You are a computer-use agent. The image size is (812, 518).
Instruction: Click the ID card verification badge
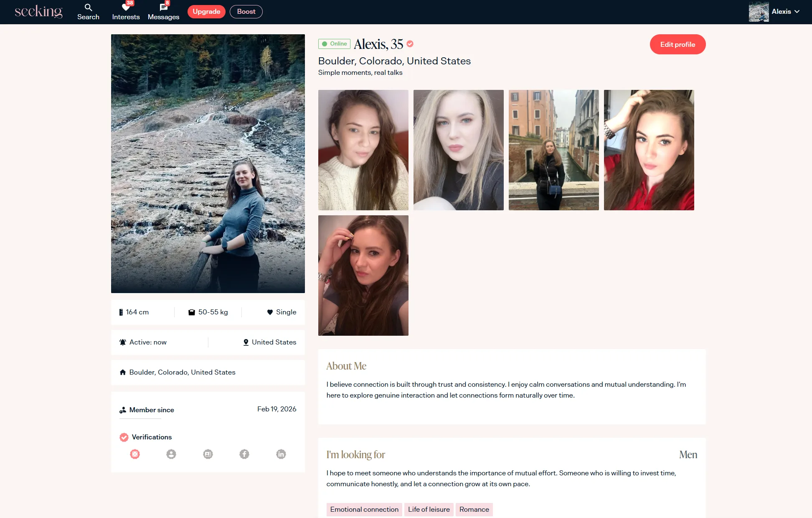click(208, 454)
